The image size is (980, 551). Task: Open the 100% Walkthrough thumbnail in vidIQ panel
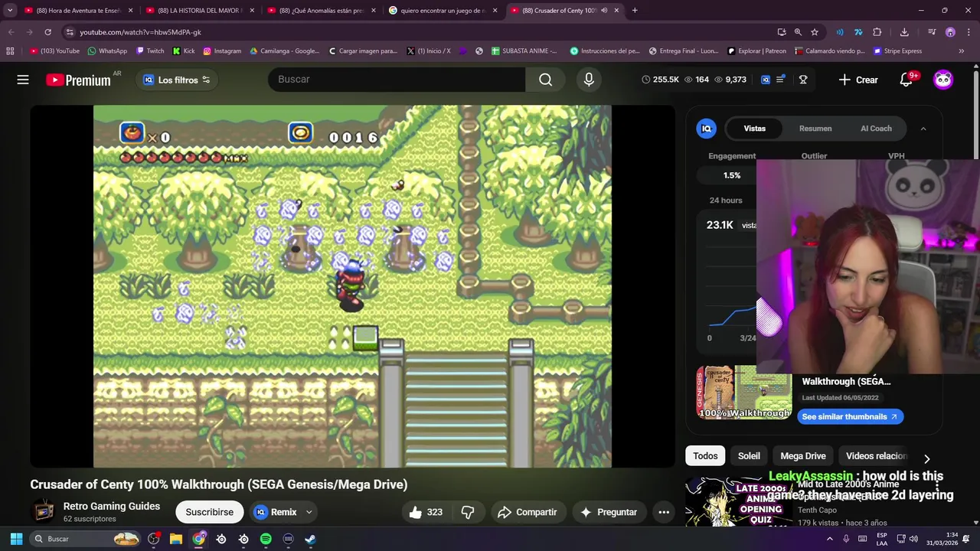click(x=744, y=392)
